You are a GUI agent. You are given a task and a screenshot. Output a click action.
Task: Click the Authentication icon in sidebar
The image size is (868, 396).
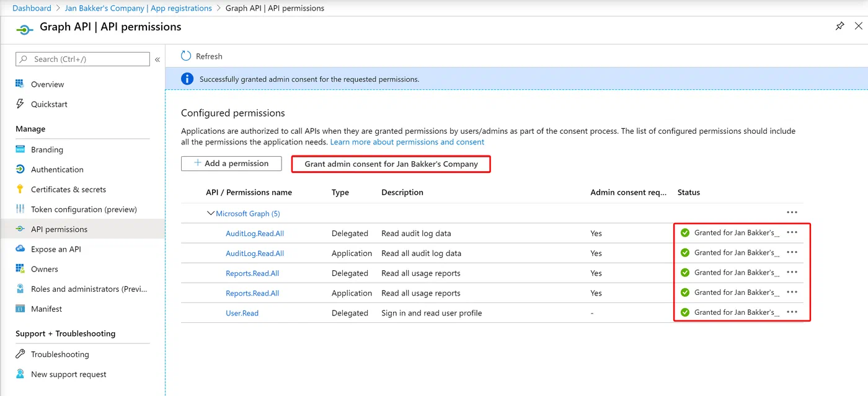[20, 169]
